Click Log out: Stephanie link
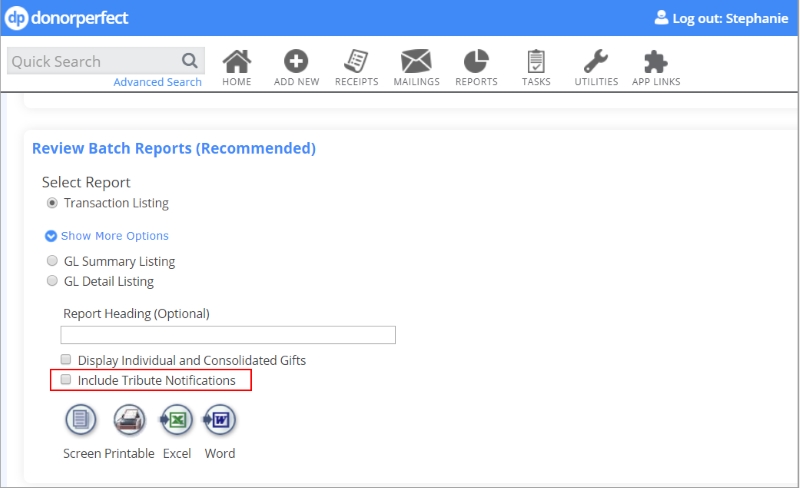Image resolution: width=800 pixels, height=488 pixels. pos(730,18)
